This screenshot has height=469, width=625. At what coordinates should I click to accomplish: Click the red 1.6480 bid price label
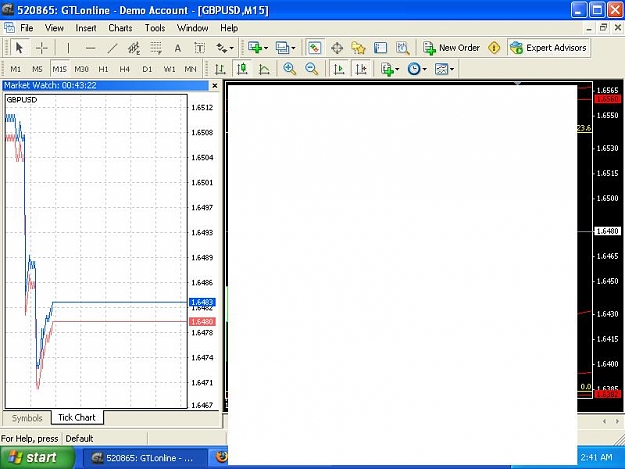tap(202, 322)
